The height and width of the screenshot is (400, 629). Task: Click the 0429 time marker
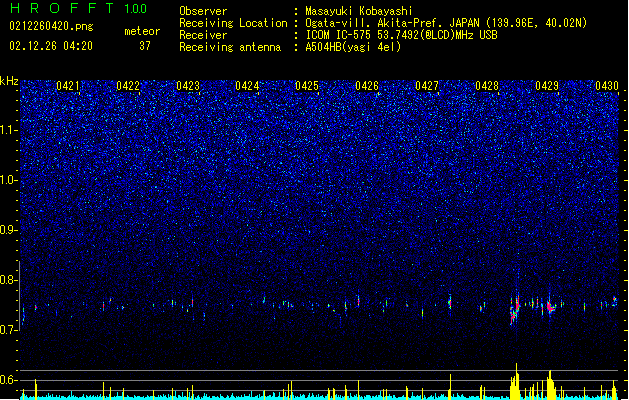pos(547,86)
